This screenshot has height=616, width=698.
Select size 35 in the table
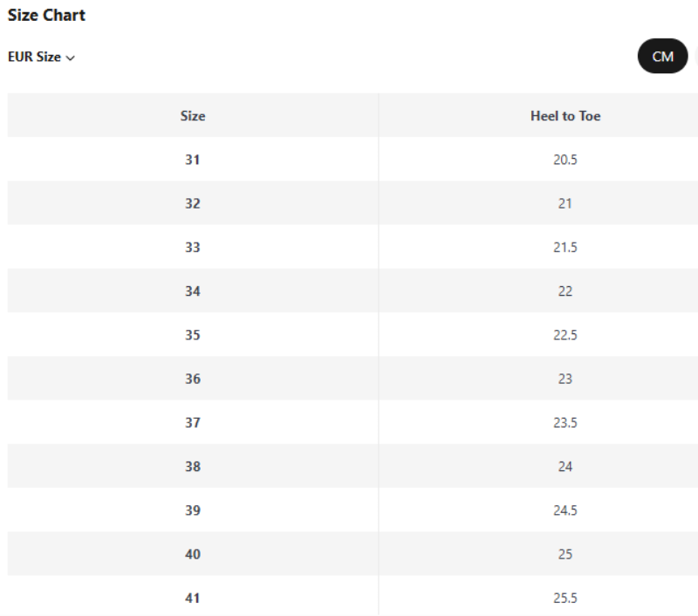[x=193, y=335]
